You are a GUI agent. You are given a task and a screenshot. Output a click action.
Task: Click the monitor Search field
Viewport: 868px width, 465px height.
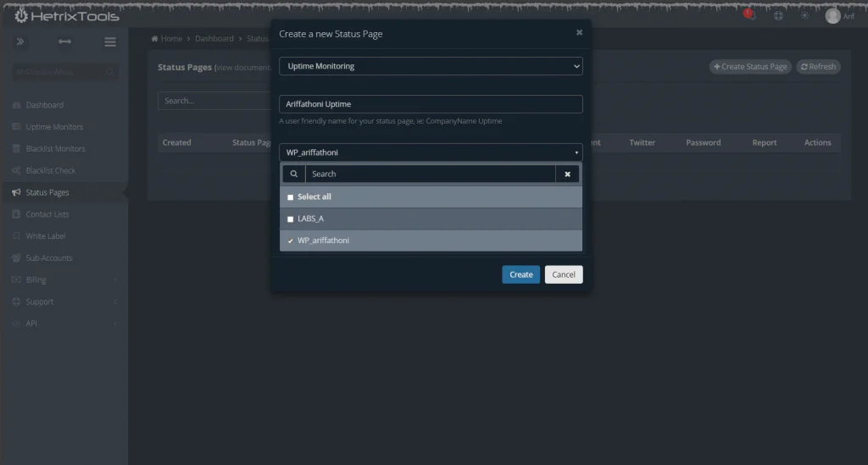[430, 174]
